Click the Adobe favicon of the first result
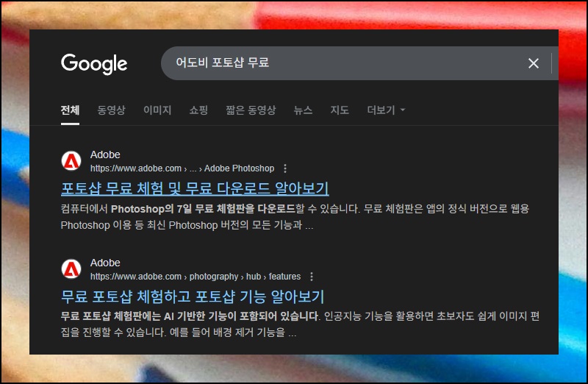 click(x=71, y=161)
